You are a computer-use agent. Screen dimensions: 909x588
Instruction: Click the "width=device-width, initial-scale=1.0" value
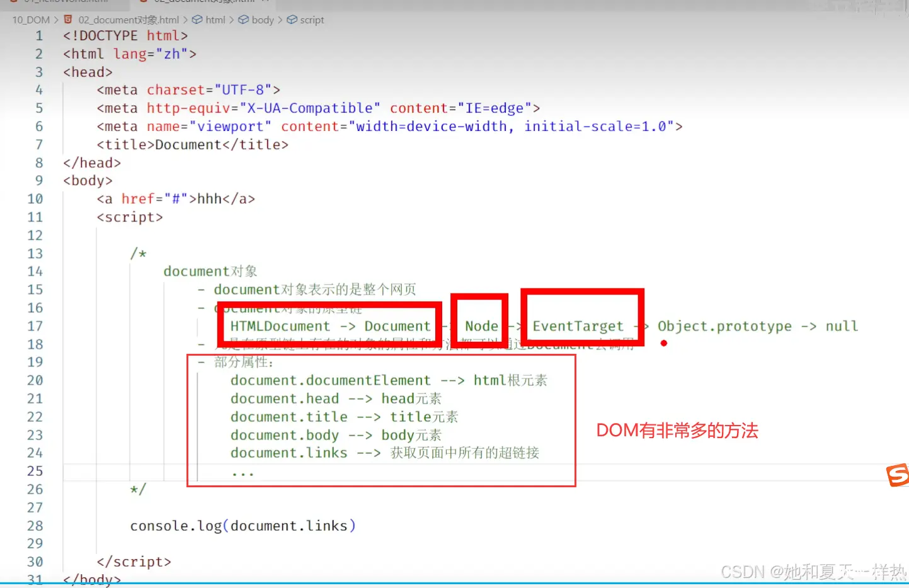pyautogui.click(x=512, y=127)
